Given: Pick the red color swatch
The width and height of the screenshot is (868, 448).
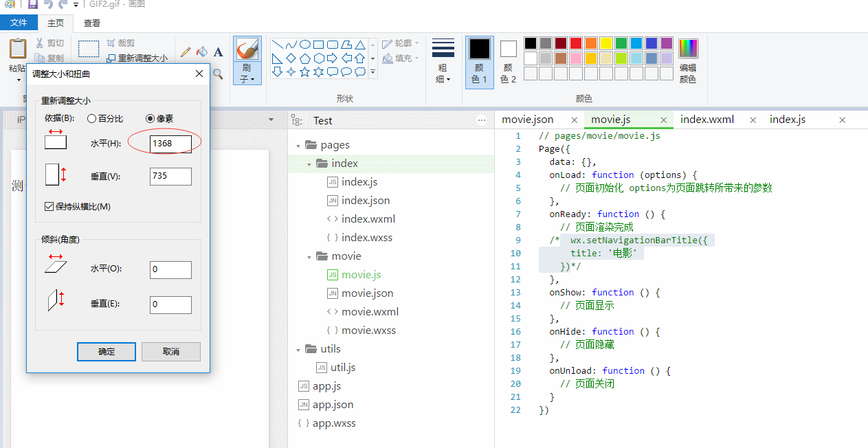Looking at the screenshot, I should click(x=576, y=43).
